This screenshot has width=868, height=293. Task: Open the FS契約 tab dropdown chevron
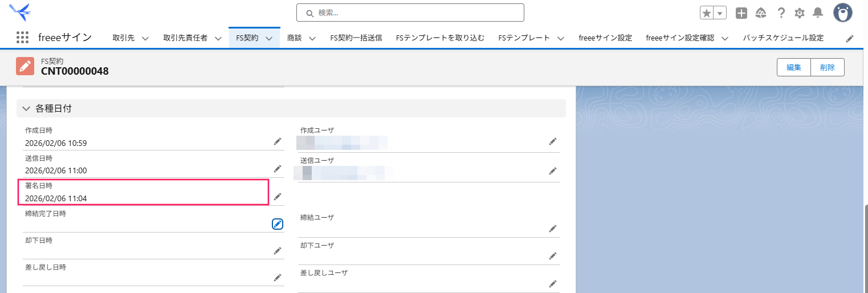coord(269,38)
